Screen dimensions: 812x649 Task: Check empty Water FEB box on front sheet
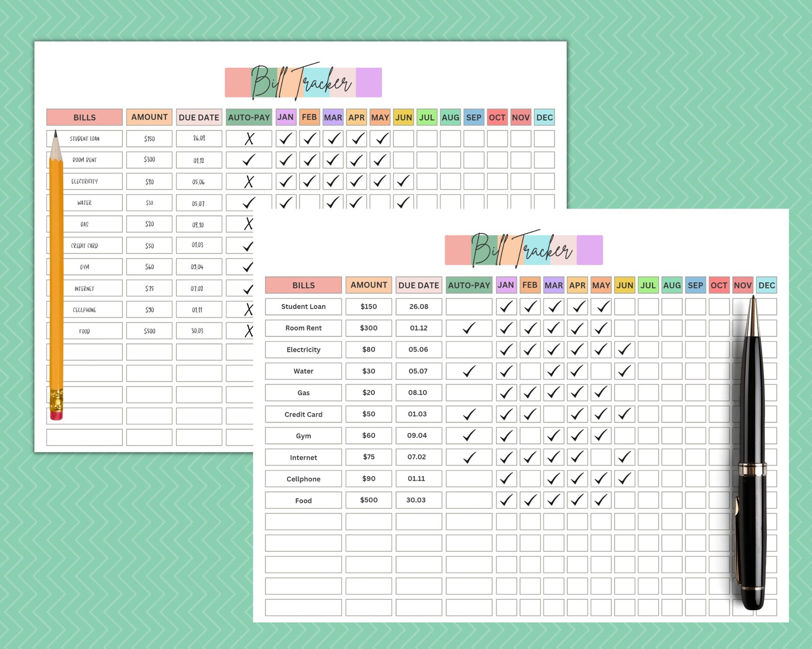pos(530,371)
